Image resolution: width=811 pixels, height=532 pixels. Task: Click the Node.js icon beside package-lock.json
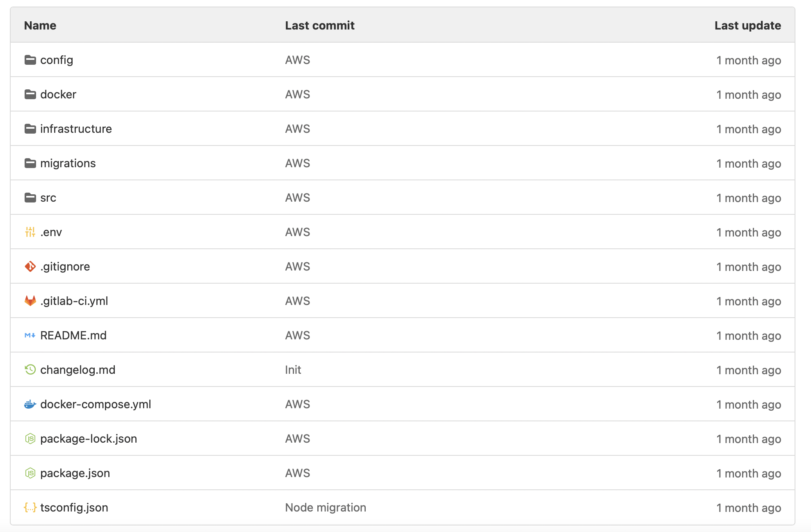coord(30,439)
